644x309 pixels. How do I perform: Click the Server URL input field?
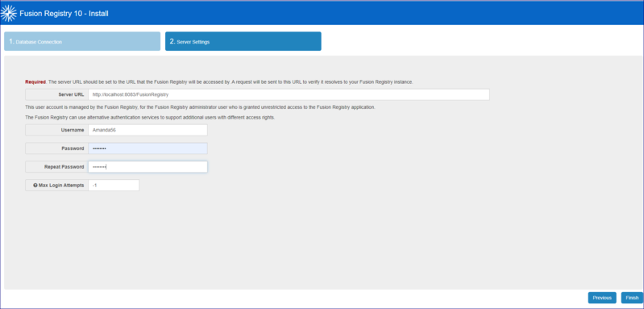click(x=289, y=94)
